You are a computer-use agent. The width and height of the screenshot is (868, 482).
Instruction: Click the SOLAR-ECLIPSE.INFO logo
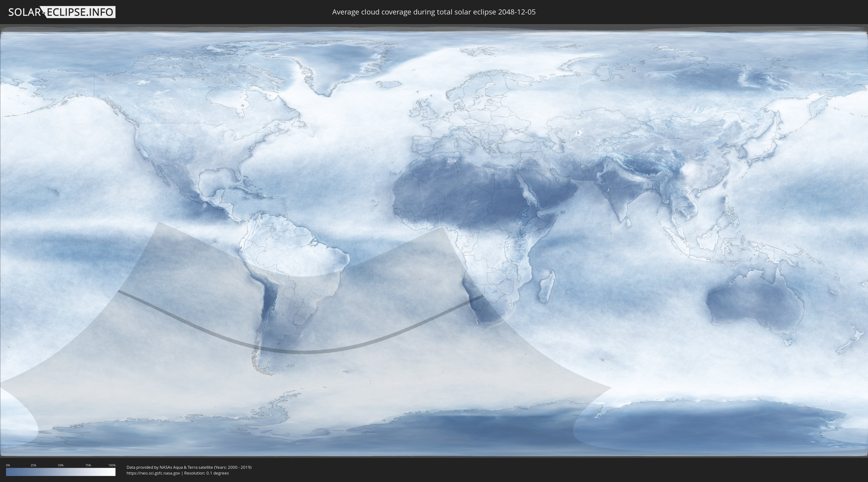(62, 12)
